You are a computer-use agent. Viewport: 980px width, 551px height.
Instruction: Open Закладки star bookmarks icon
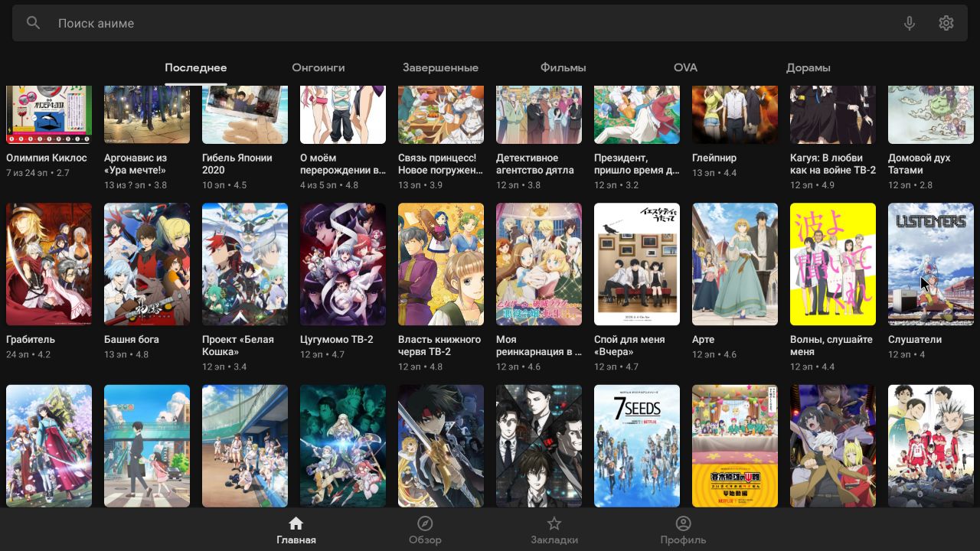[554, 523]
